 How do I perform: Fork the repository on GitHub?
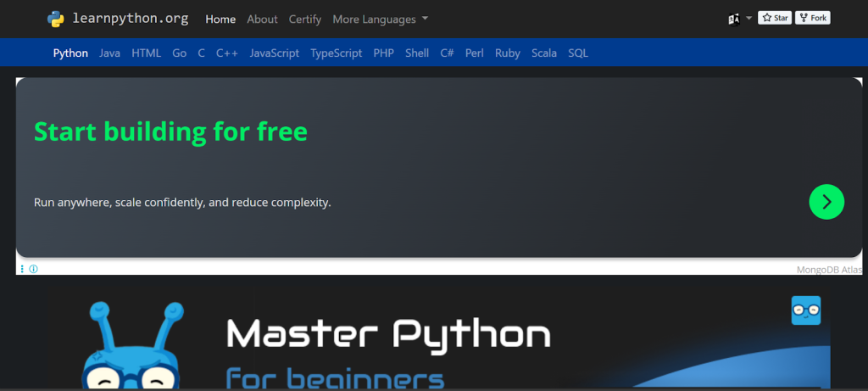[812, 18]
